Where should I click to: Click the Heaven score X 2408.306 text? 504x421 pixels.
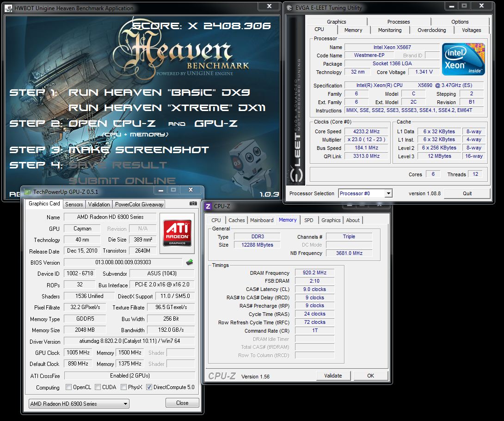click(202, 26)
